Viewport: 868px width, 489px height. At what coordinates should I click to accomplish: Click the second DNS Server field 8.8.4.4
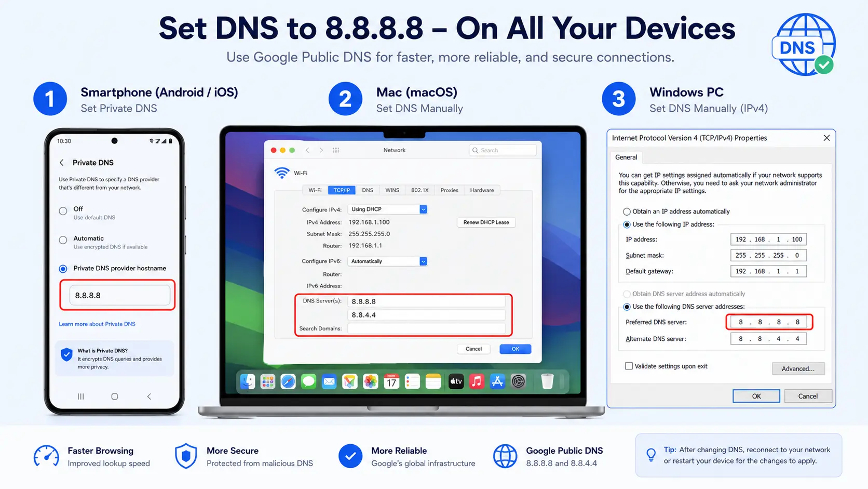pos(426,315)
